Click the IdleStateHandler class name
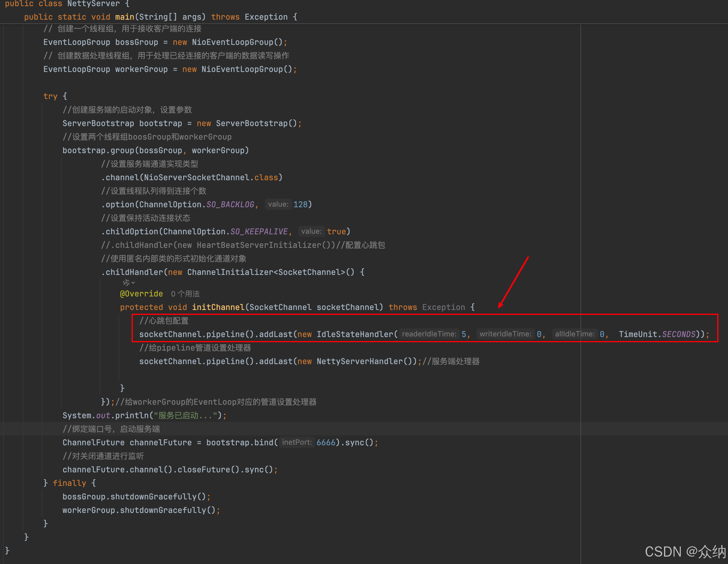The image size is (728, 564). [355, 334]
